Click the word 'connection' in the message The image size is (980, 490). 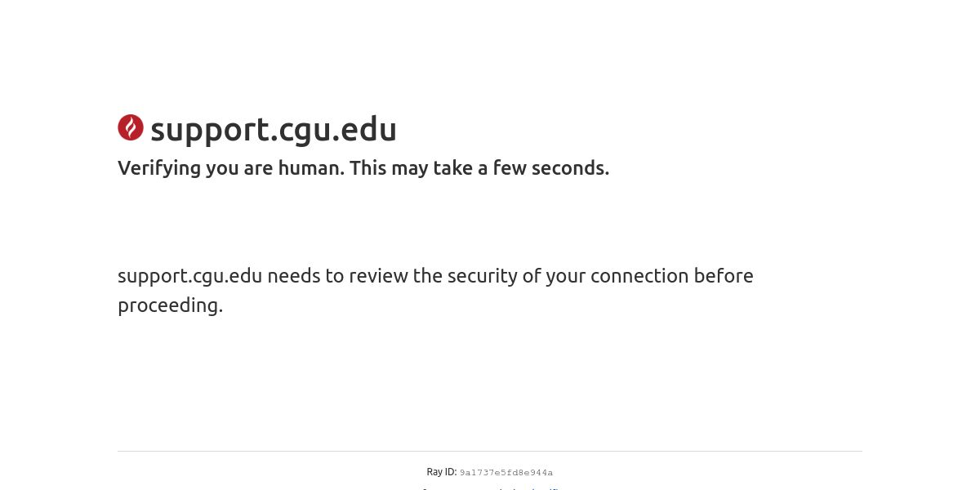[639, 276]
